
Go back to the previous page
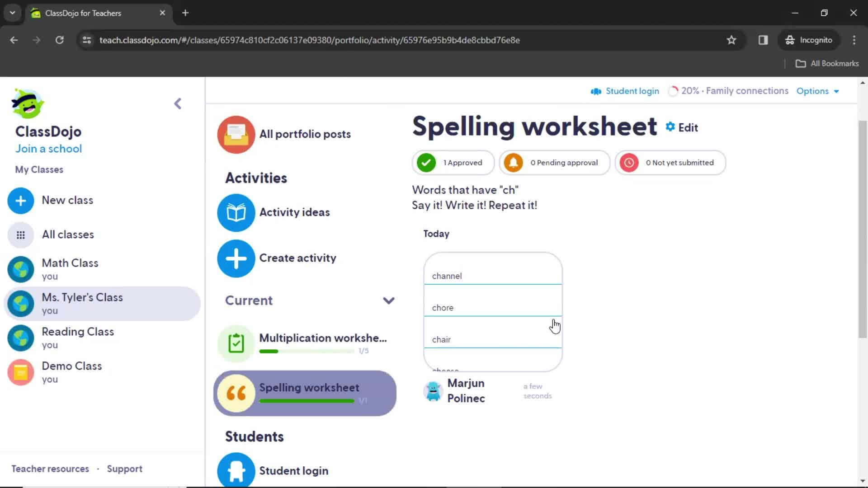click(14, 40)
